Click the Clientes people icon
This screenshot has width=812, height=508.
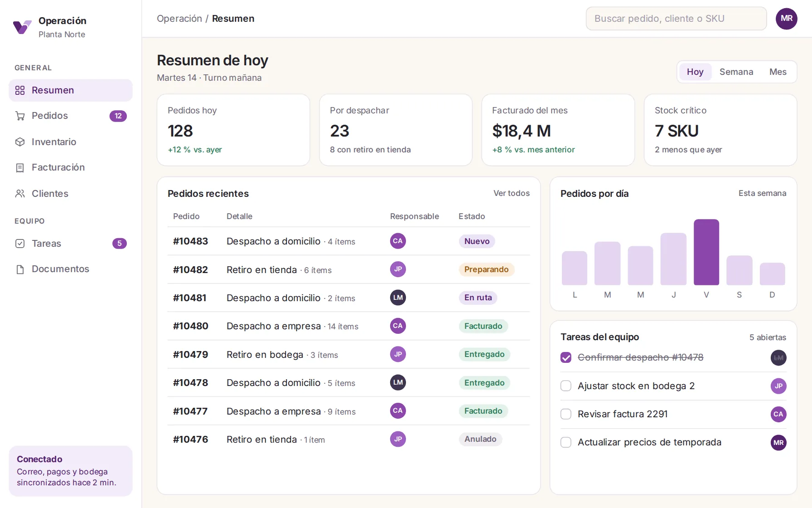click(x=20, y=194)
